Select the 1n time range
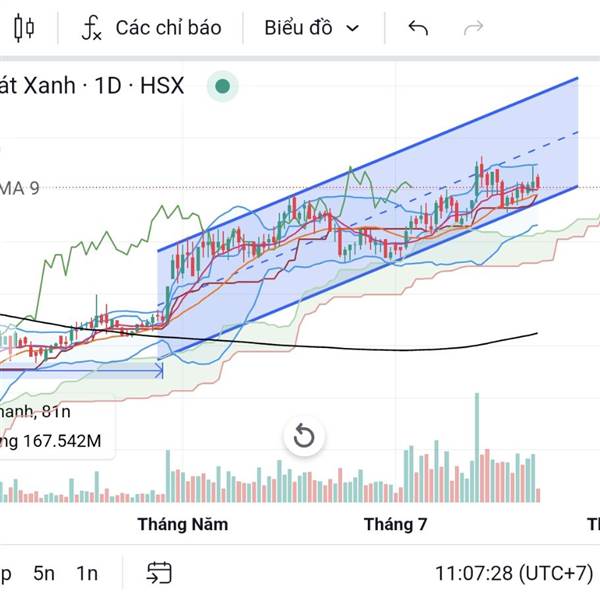Screen dimensions: 600x600 click(x=87, y=573)
